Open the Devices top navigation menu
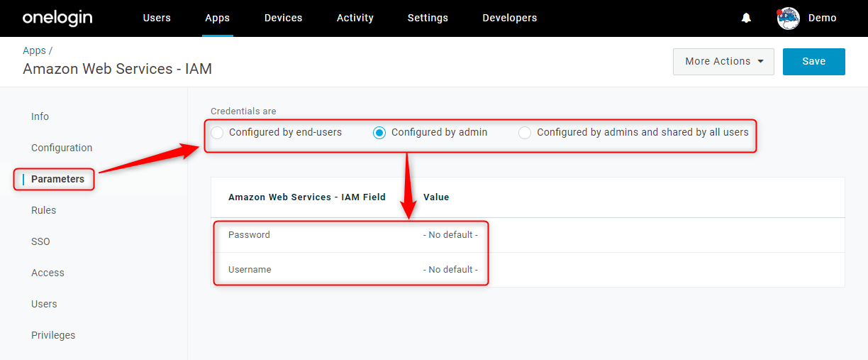 point(283,18)
